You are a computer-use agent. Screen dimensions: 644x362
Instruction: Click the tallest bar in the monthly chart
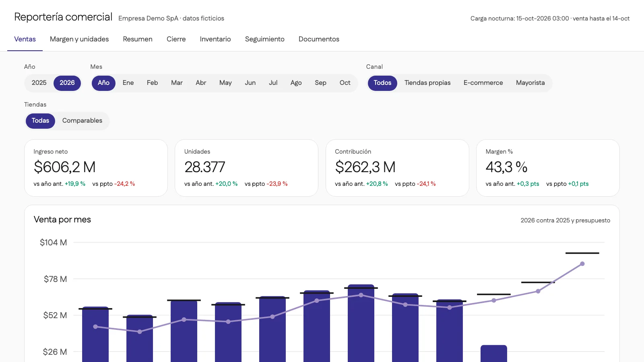pyautogui.click(x=361, y=323)
